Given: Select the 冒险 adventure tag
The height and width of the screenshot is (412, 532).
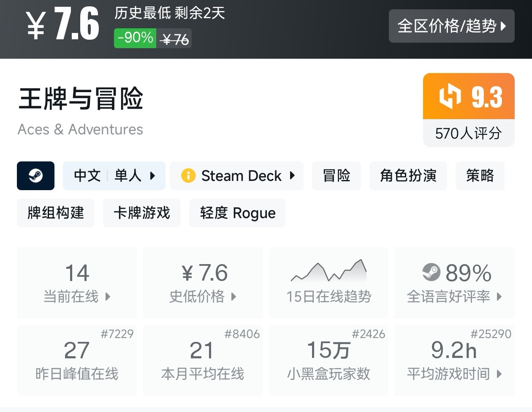Looking at the screenshot, I should [336, 176].
